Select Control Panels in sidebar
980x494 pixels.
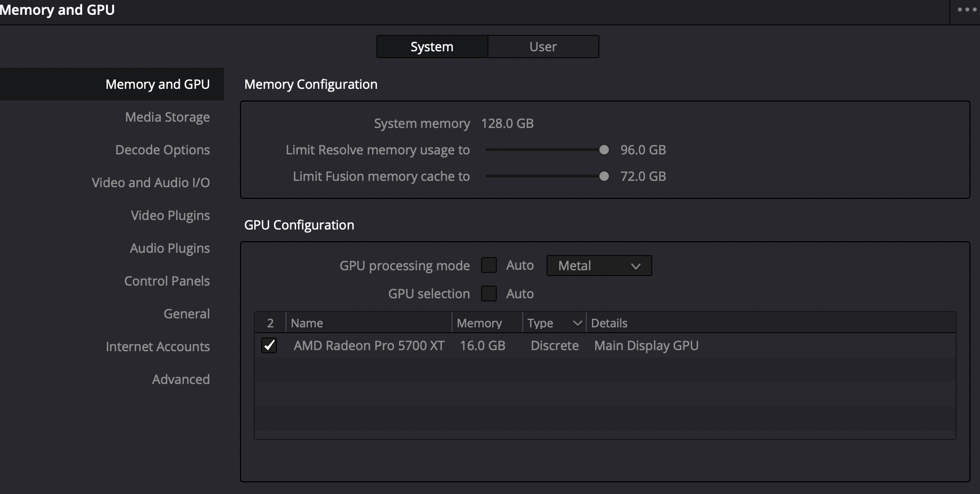167,281
